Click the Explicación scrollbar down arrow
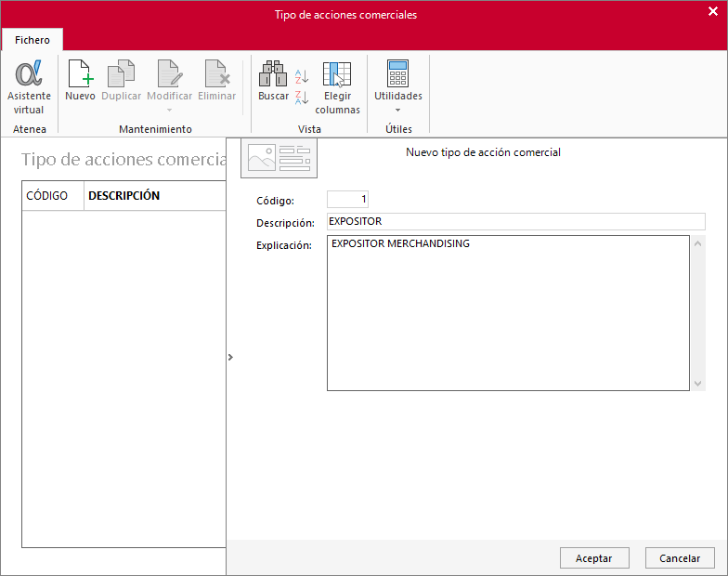The image size is (728, 576). pos(698,383)
